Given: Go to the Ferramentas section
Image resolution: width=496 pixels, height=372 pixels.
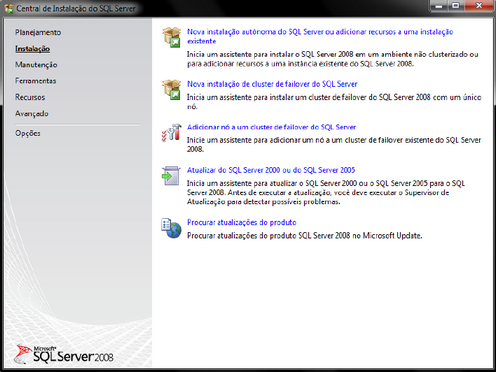Looking at the screenshot, I should 36,81.
